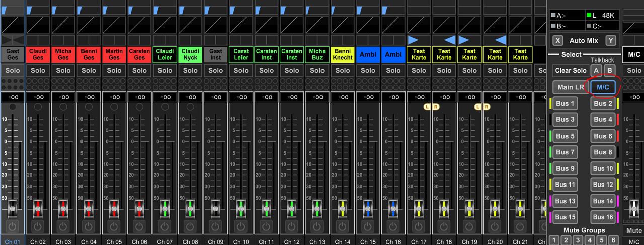
Task: Click the bowtie pan icon on Ch 01
Action: [x=13, y=40]
